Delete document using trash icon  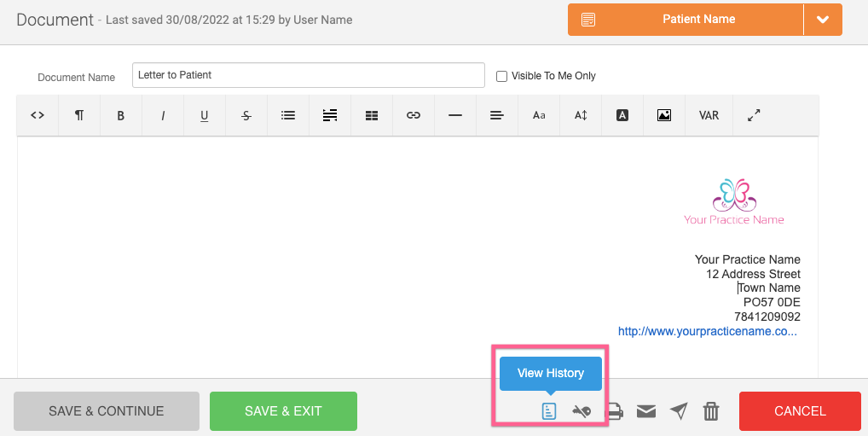[710, 412]
